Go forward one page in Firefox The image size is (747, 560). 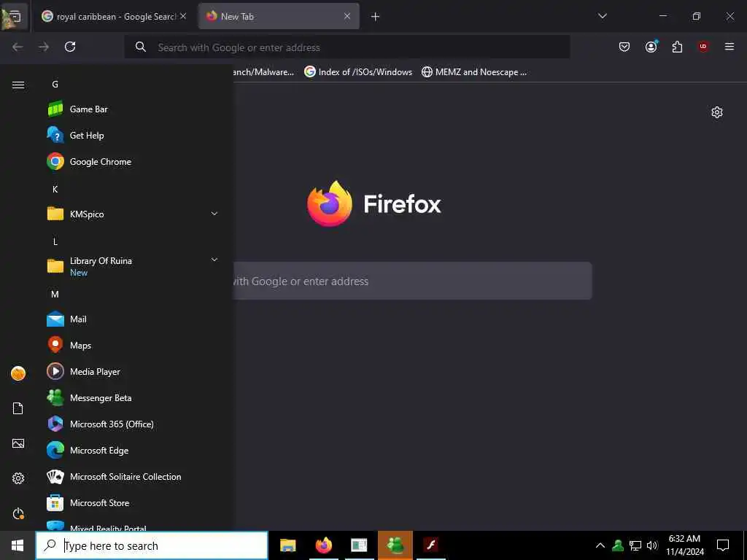coord(44,47)
